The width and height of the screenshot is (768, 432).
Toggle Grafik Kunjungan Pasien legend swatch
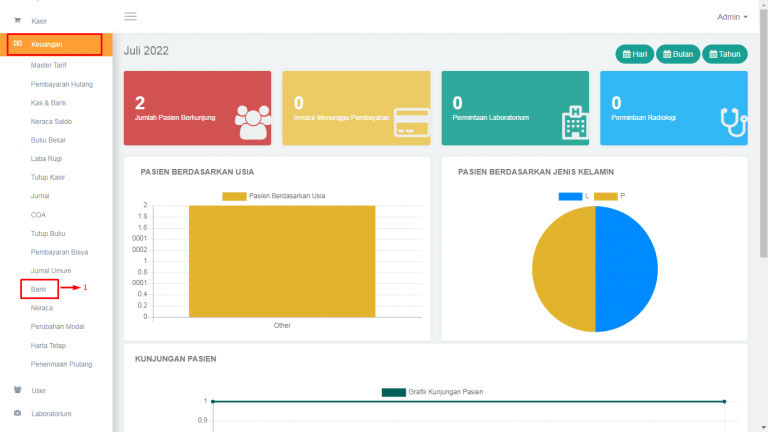[394, 392]
